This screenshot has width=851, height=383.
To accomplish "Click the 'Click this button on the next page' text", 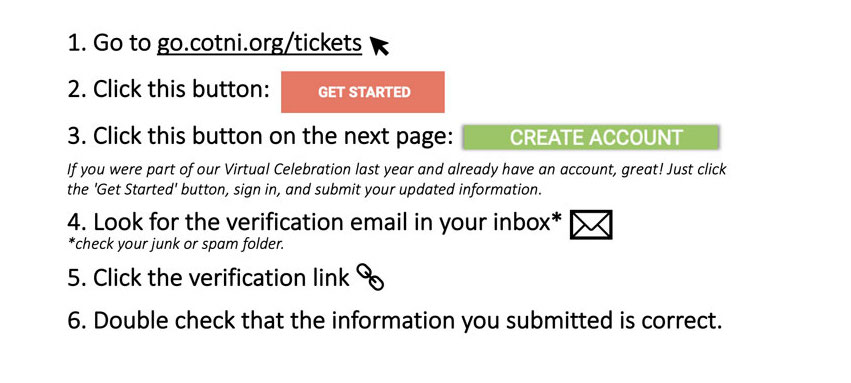I will (x=273, y=137).
